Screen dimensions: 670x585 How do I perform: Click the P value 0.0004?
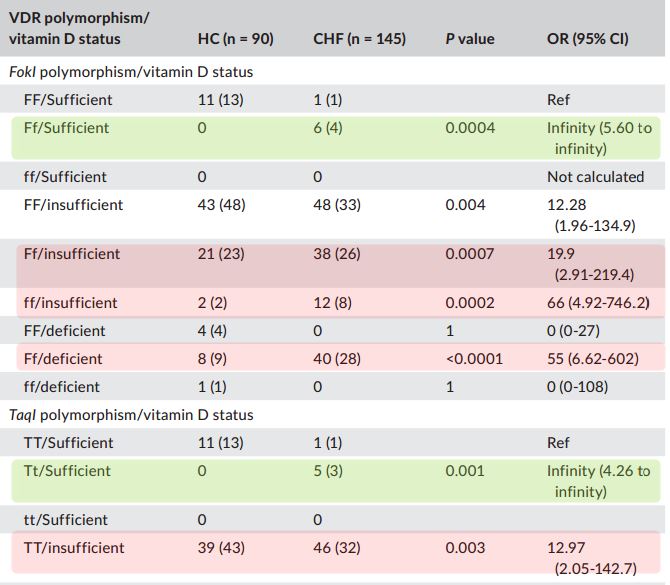point(467,128)
